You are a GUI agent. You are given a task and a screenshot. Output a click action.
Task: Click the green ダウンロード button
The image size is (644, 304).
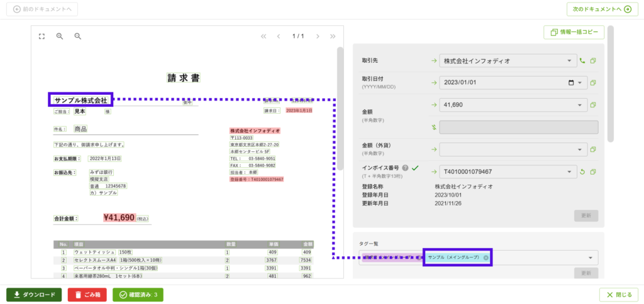[x=34, y=295]
